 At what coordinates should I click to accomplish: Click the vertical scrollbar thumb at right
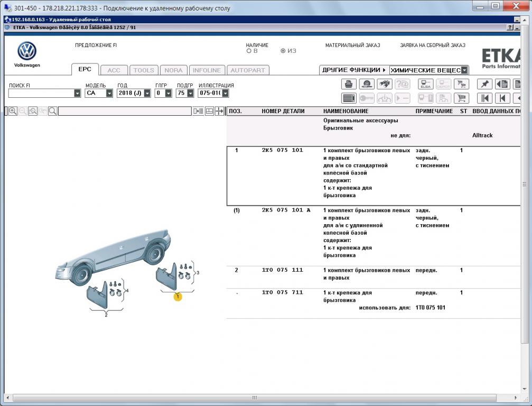[524, 184]
